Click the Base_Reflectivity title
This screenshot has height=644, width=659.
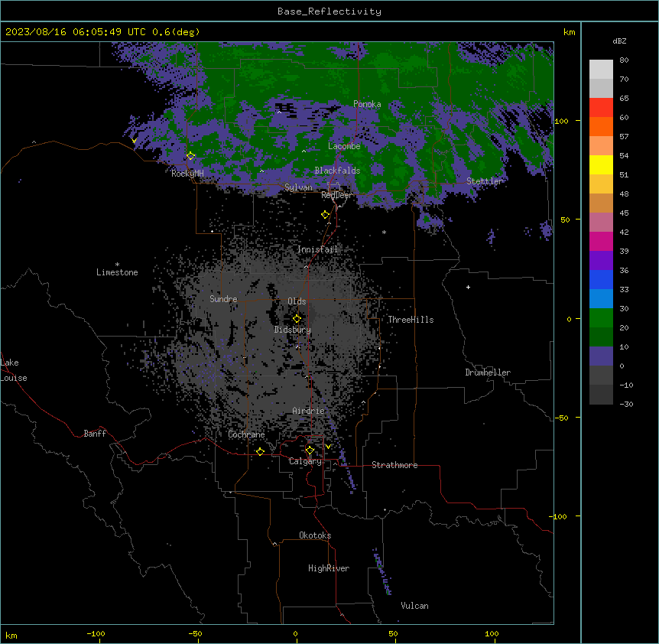point(329,11)
